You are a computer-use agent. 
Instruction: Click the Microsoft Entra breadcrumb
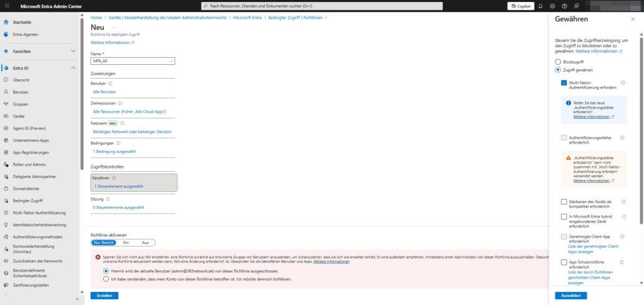pyautogui.click(x=247, y=18)
